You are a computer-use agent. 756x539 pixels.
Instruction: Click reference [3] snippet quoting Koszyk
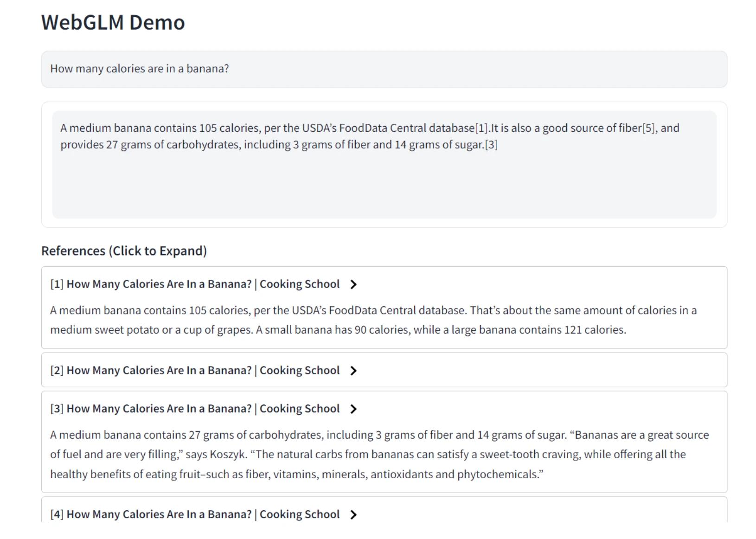click(x=216, y=455)
